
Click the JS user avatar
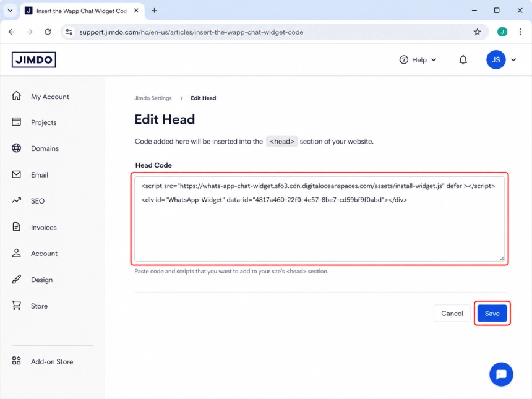pos(496,60)
